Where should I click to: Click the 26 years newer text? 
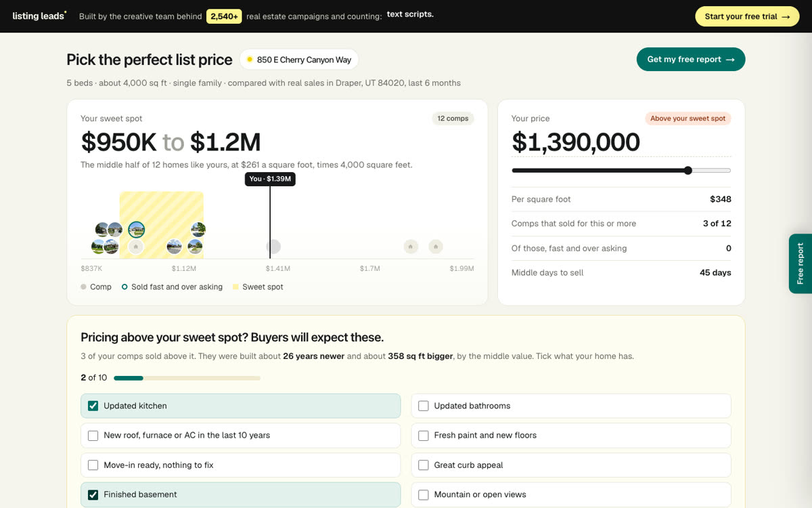pos(314,356)
